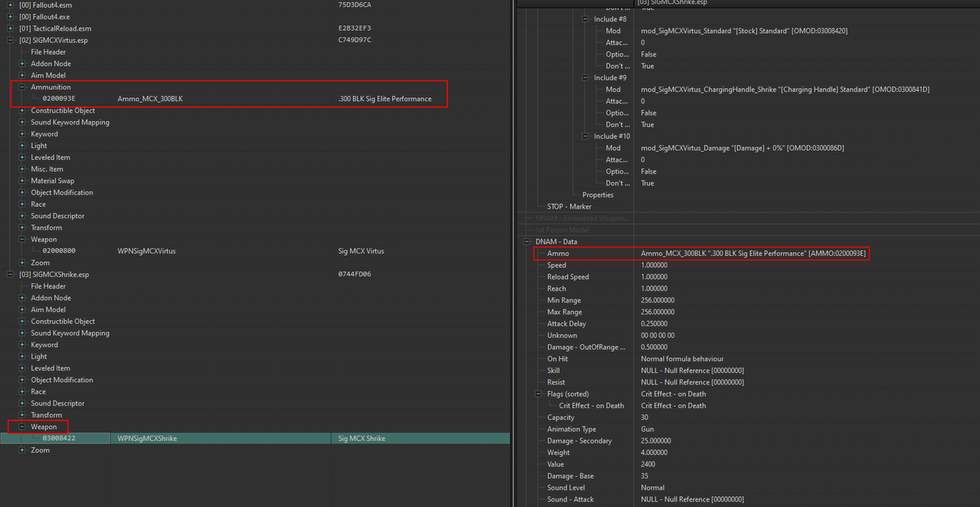This screenshot has width=980, height=507.
Task: Collapse Weapon group under SIGMCXVirtus.esp
Action: click(x=23, y=240)
